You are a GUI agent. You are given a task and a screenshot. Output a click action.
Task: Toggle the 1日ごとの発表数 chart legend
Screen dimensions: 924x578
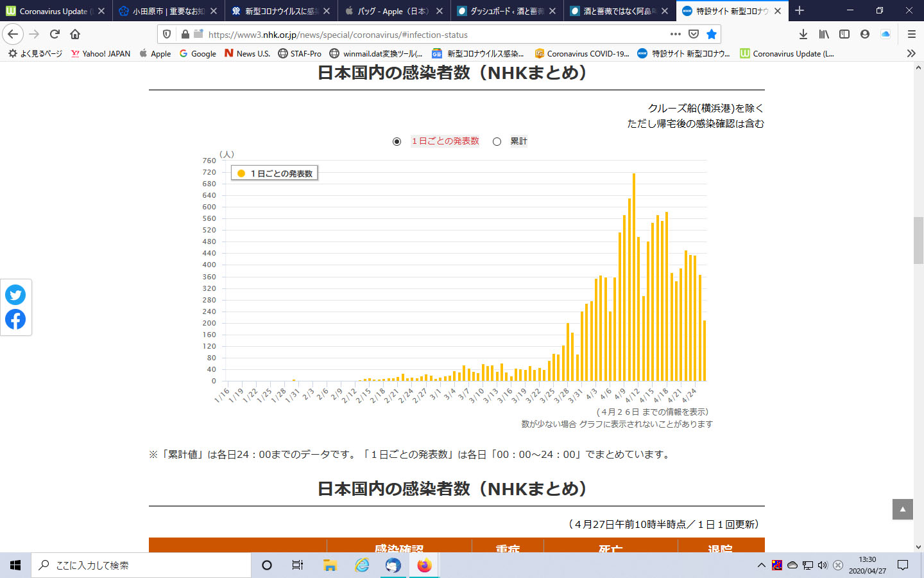275,173
